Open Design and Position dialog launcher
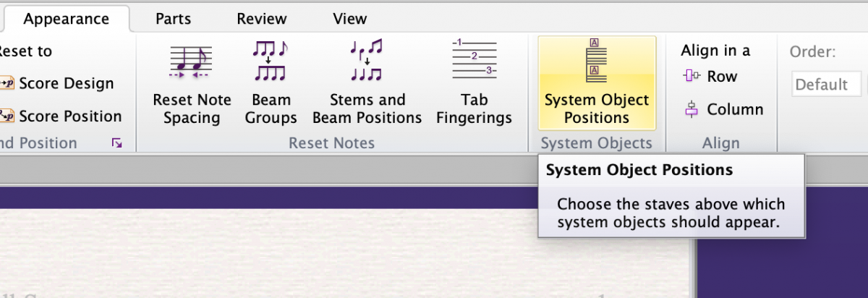Image resolution: width=868 pixels, height=298 pixels. [x=116, y=144]
